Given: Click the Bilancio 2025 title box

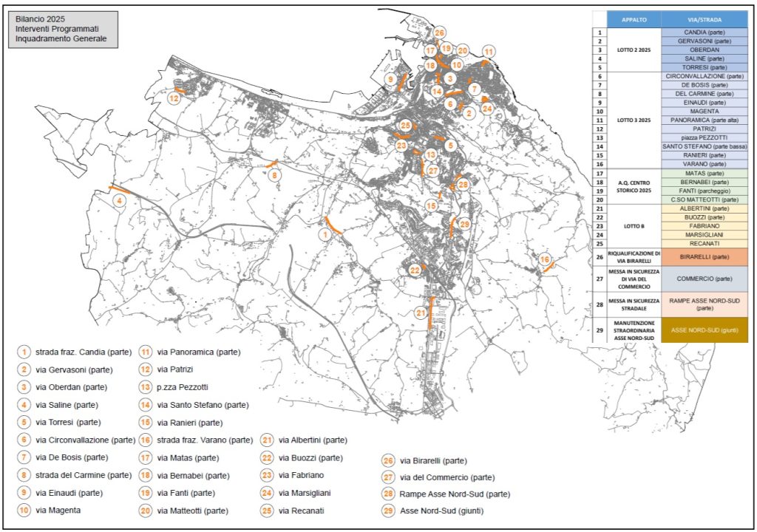Looking at the screenshot, I should coord(65,27).
